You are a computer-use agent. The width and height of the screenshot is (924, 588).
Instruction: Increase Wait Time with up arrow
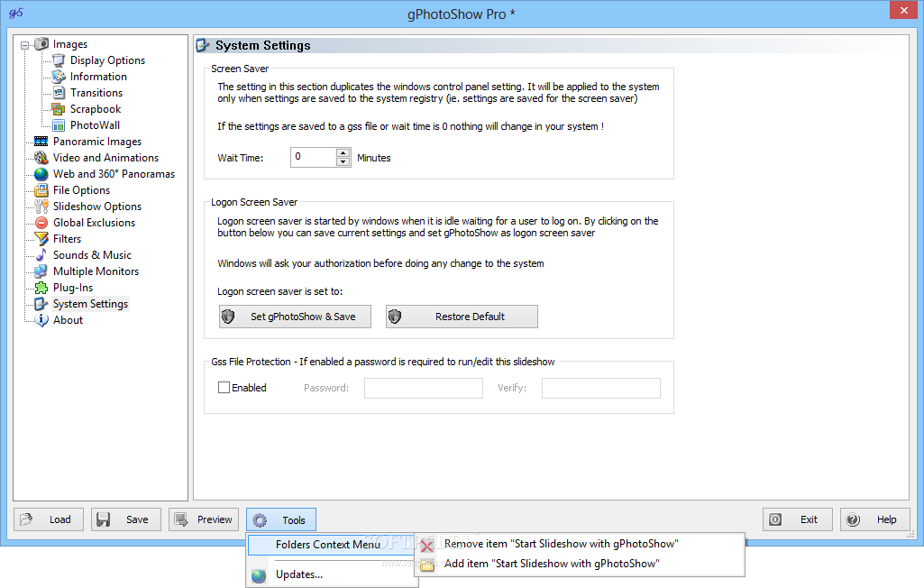343,152
